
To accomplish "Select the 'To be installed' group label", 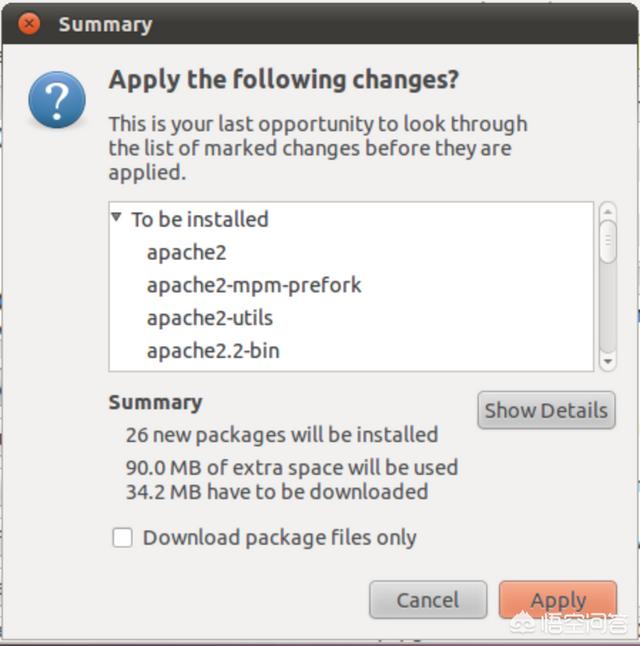I will (200, 219).
